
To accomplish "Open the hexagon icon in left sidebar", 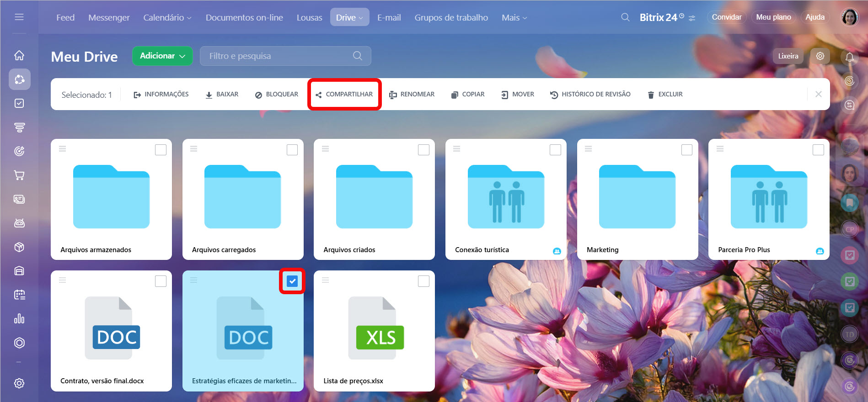I will 19,343.
